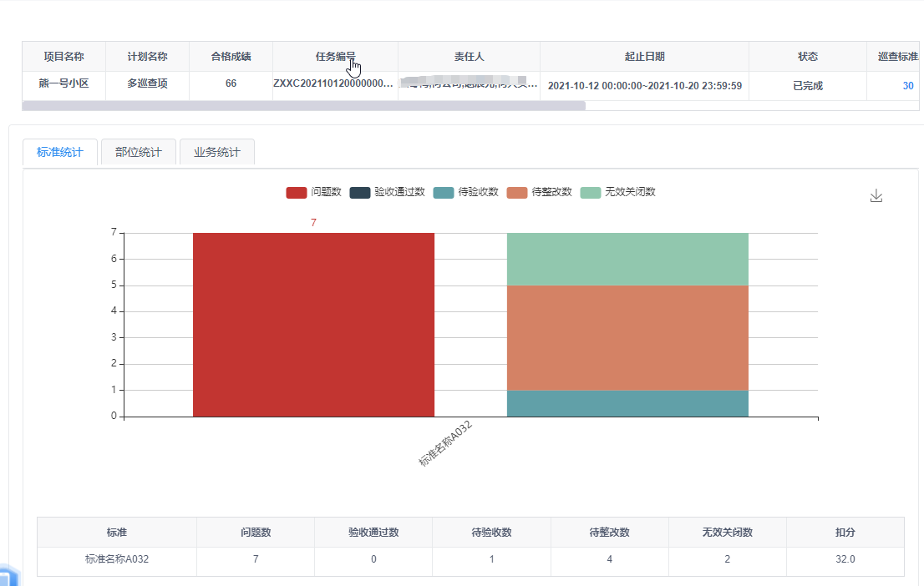Switch to the 部位统计 tab
Screen dimensions: 924x586
click(x=139, y=152)
